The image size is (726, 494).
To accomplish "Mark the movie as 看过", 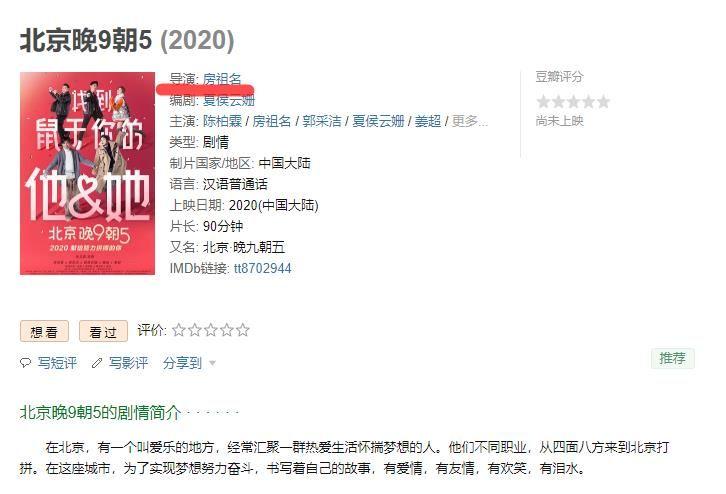I will (103, 331).
